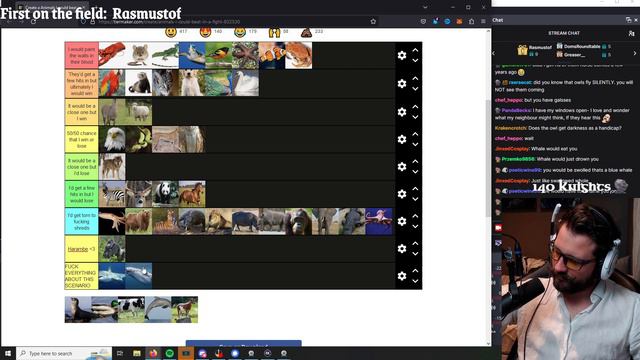Open Firefox from taskbar
Viewport: 640px width, 360px height.
(x=153, y=353)
